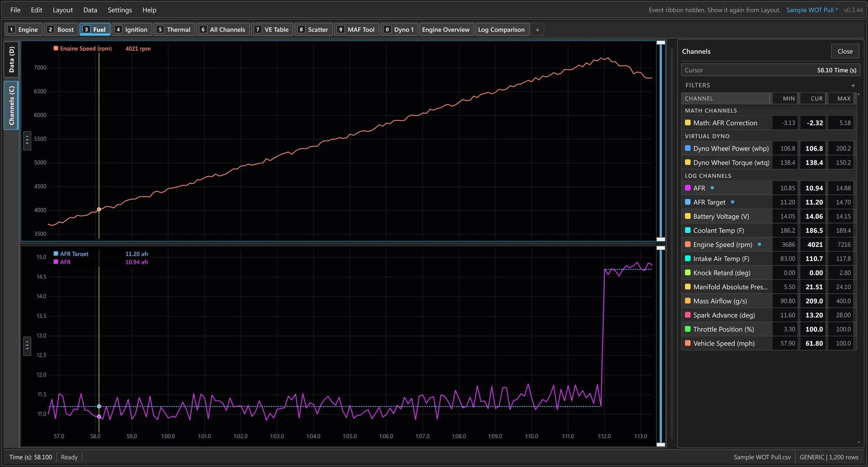Click the Intake Air Temp swatch
This screenshot has width=868, height=467.
pyautogui.click(x=687, y=259)
